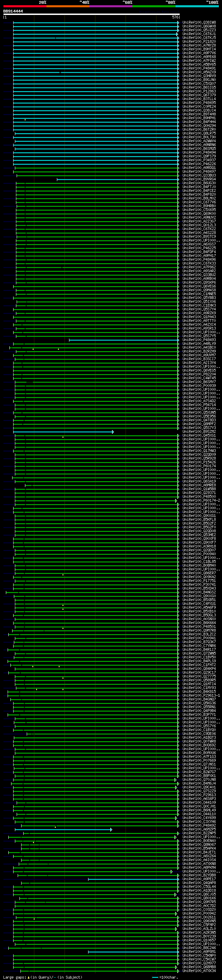Screen dimensions: 222x980
Task: Click hit UniRef100_P48500
Action: (199, 496)
